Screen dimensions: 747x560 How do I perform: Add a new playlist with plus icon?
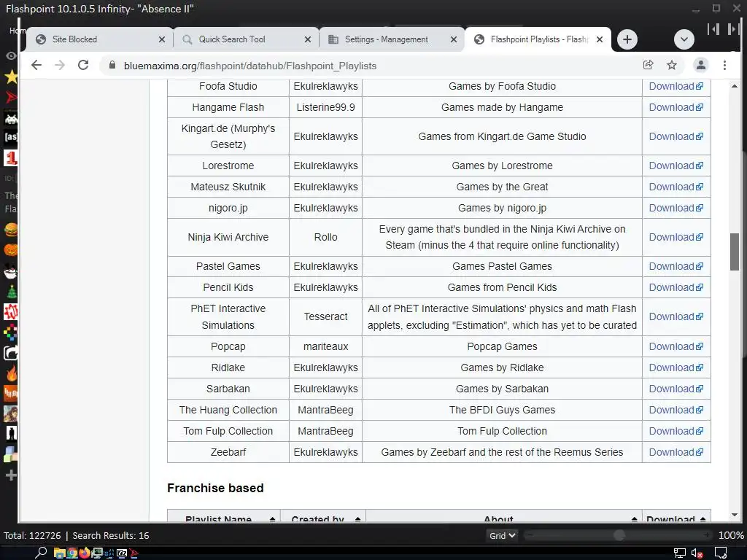tap(10, 475)
